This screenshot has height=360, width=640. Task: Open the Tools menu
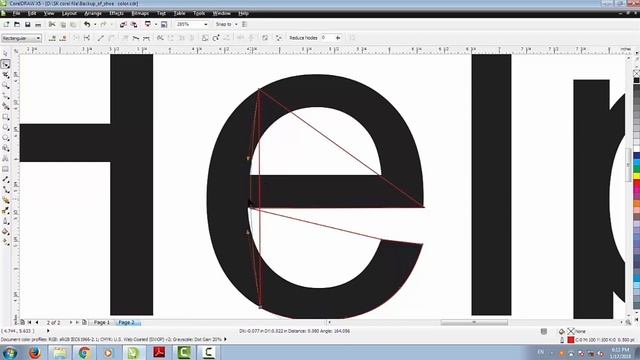point(199,13)
